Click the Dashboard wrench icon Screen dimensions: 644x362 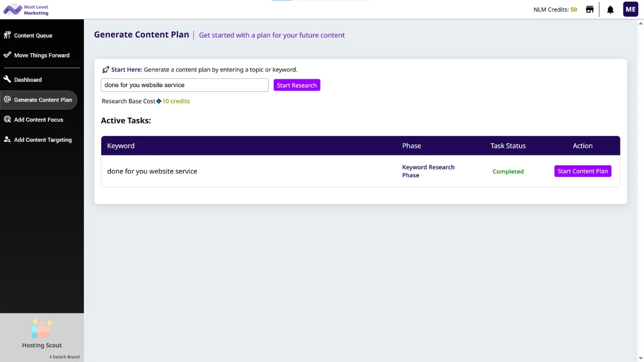point(7,80)
